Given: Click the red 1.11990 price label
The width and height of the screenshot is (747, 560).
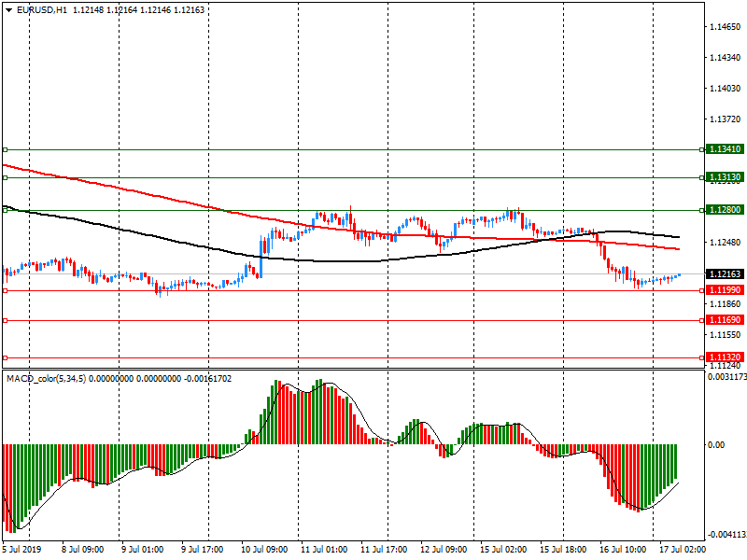Looking at the screenshot, I should coord(726,290).
